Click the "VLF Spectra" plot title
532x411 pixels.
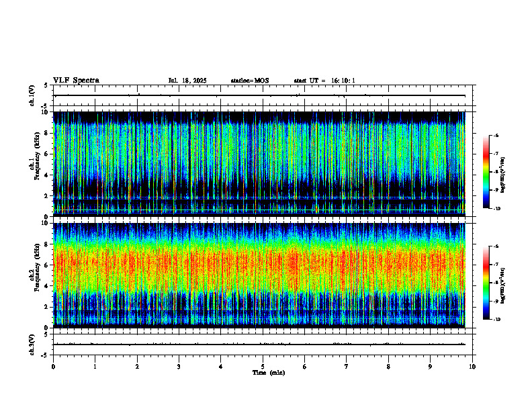tap(76, 81)
